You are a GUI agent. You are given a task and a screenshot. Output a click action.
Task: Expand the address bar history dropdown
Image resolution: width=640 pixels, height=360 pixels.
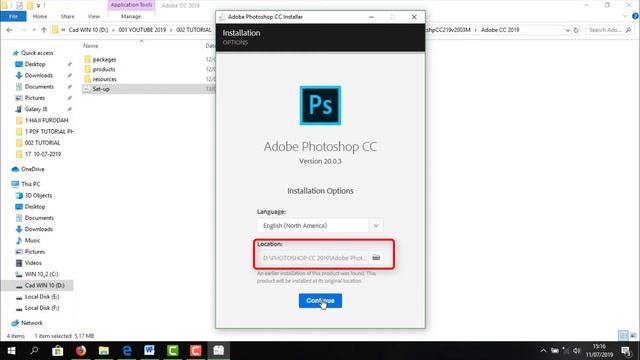click(x=567, y=30)
